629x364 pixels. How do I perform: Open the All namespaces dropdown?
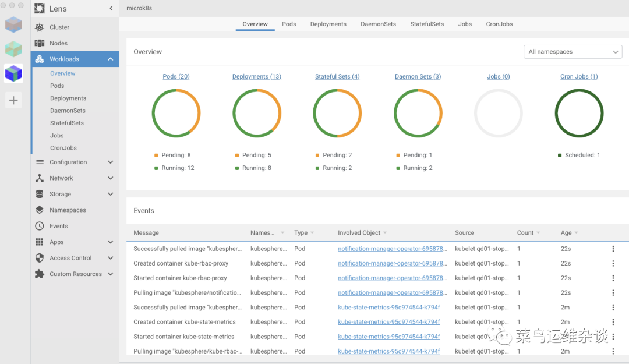(573, 52)
